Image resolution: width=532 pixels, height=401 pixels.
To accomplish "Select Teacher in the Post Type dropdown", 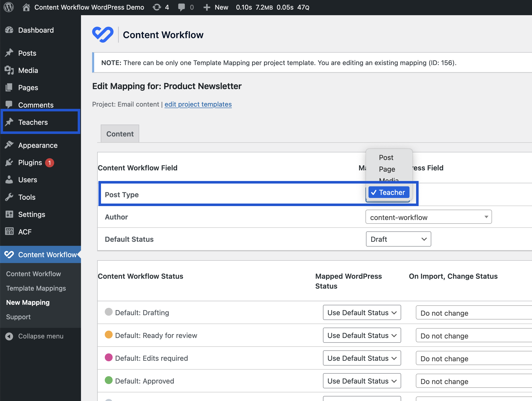I will tap(389, 192).
